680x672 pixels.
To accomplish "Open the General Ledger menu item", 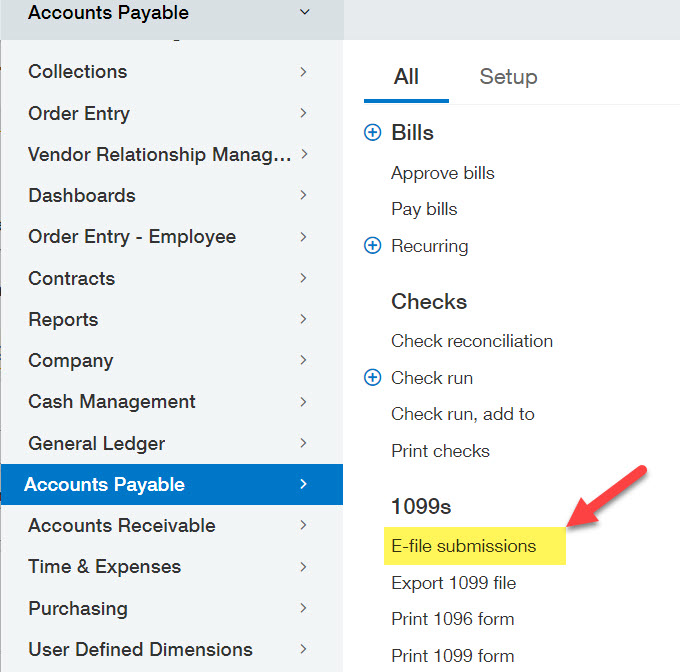I will pyautogui.click(x=96, y=443).
